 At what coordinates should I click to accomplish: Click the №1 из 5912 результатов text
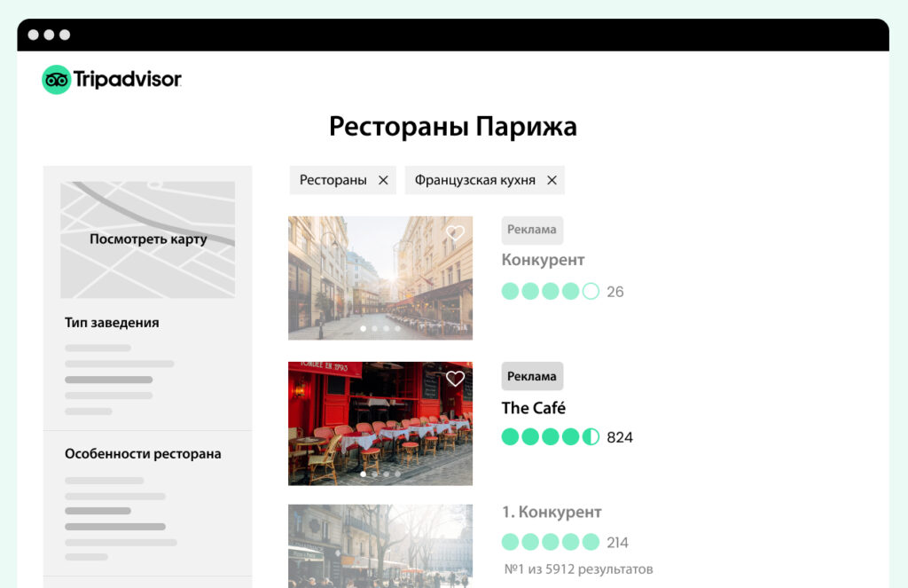click(x=578, y=568)
